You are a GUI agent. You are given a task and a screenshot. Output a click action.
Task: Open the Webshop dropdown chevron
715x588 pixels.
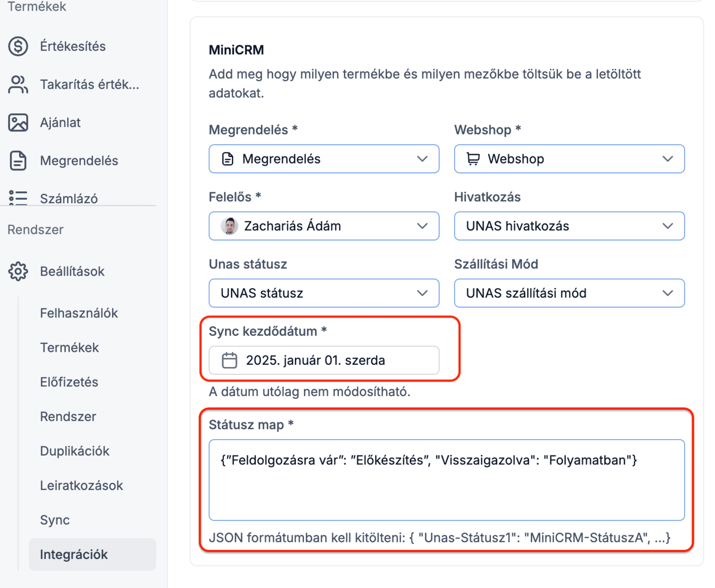click(x=668, y=159)
